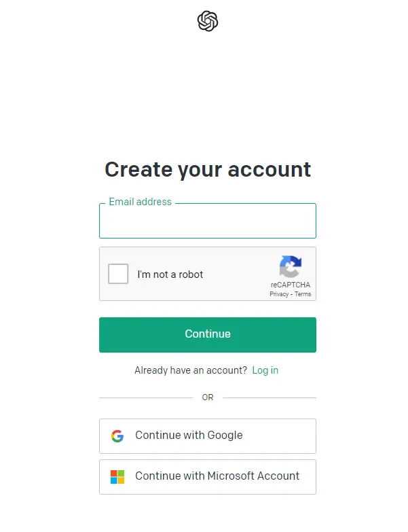This screenshot has height=532, width=408.
Task: Click the reCAPTCHA arrows logo
Action: pos(290,267)
